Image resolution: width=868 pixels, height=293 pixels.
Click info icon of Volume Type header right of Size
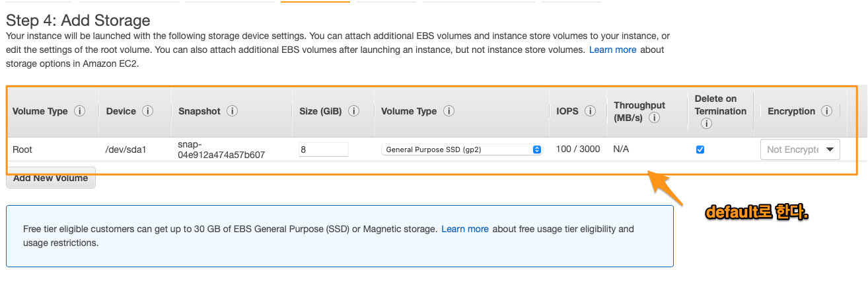[449, 111]
